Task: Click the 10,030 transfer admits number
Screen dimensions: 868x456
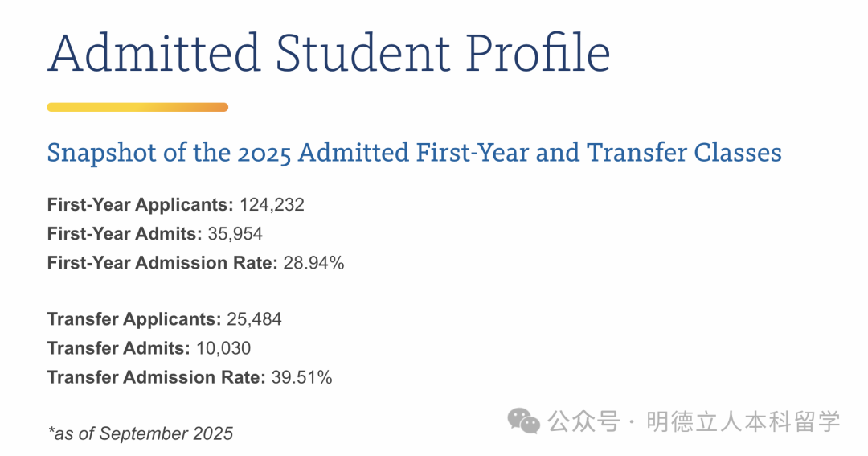Action: (221, 348)
